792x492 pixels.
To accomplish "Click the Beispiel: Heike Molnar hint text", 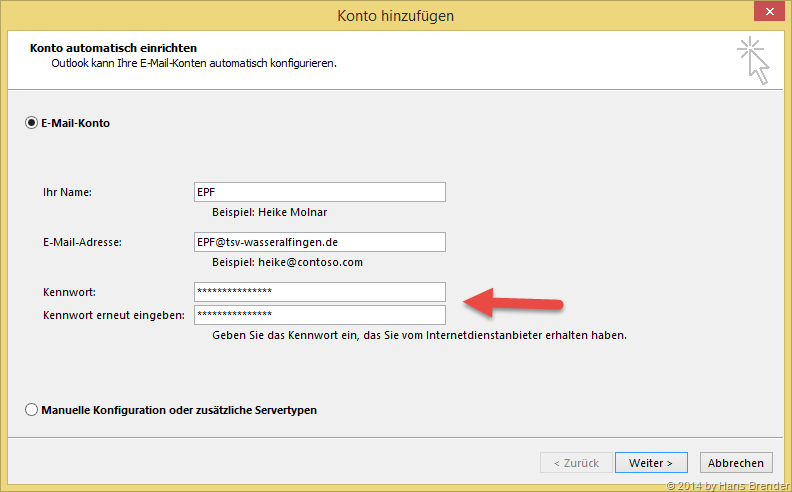I will [269, 213].
